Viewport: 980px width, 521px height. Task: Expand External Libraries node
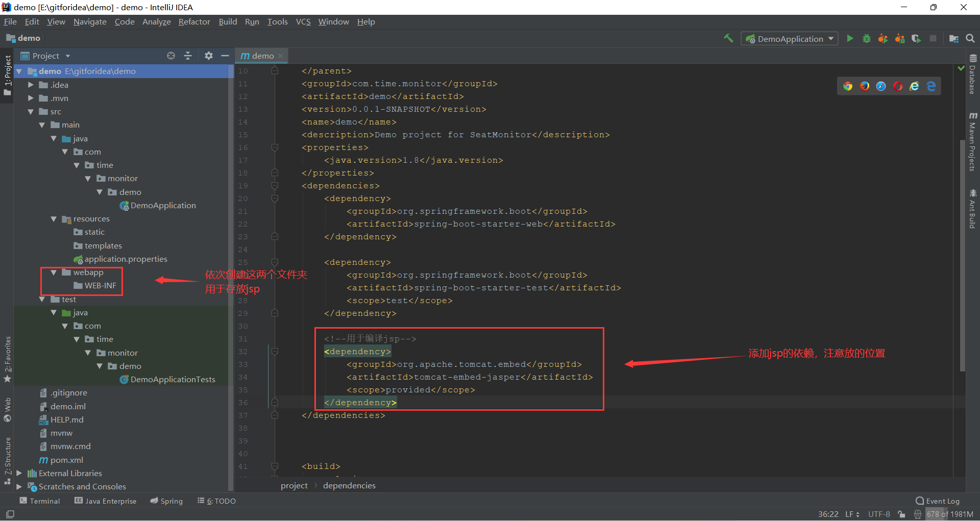(x=19, y=474)
